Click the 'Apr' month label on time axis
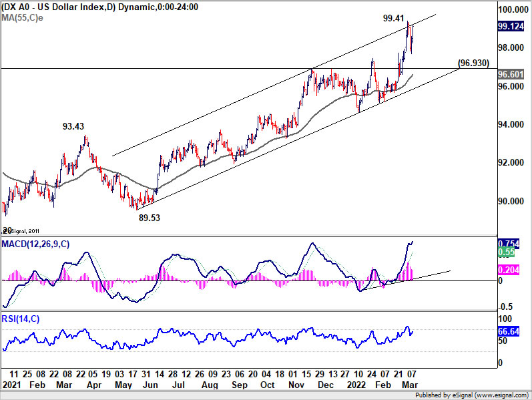This screenshot has height=400, width=532. [x=94, y=385]
